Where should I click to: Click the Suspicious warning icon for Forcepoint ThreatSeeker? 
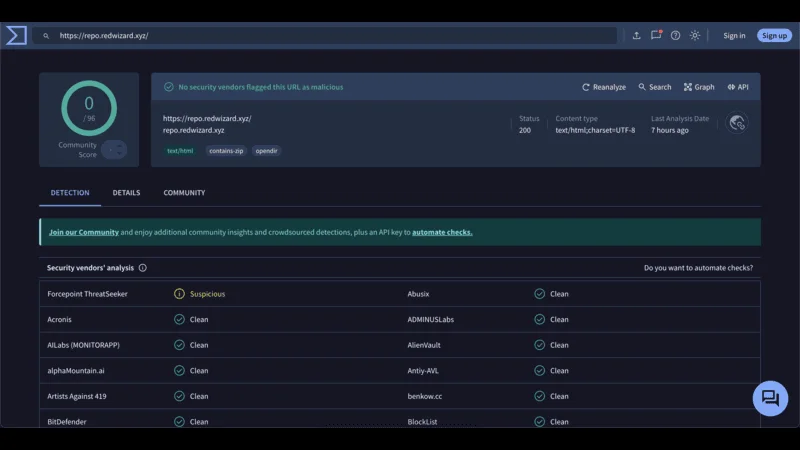pos(179,294)
